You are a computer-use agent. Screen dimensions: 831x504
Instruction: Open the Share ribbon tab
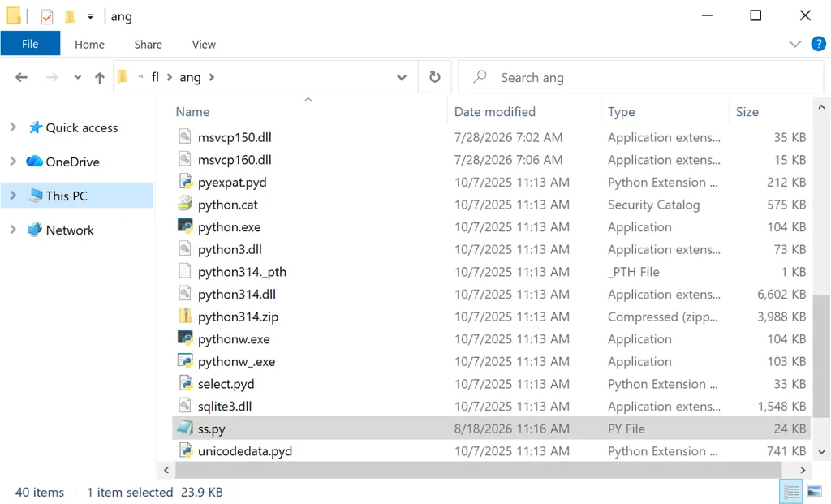click(148, 45)
